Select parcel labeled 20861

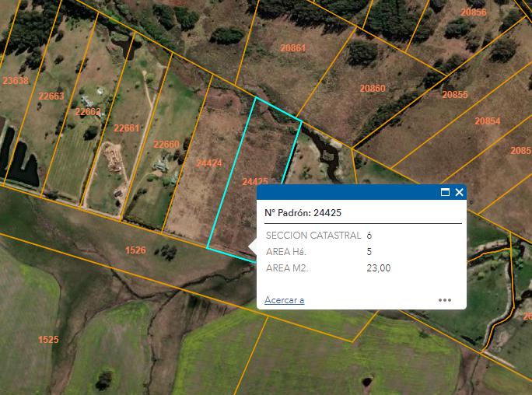click(292, 48)
